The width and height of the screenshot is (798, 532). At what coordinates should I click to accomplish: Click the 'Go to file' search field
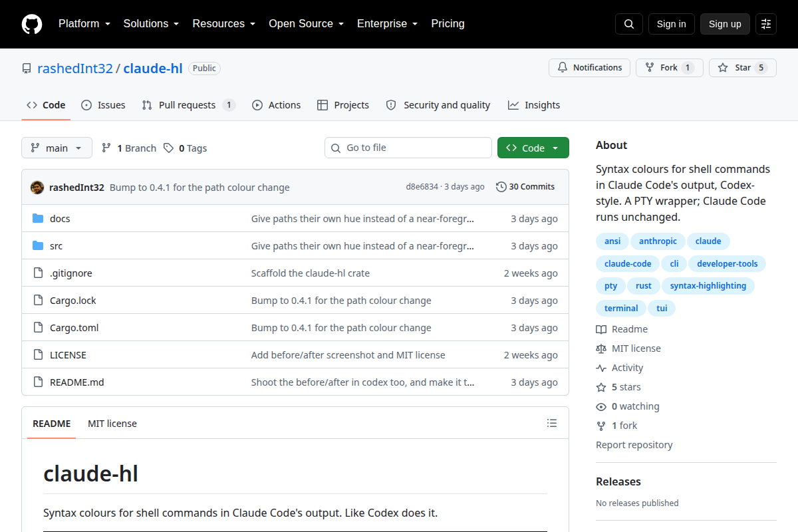click(408, 148)
